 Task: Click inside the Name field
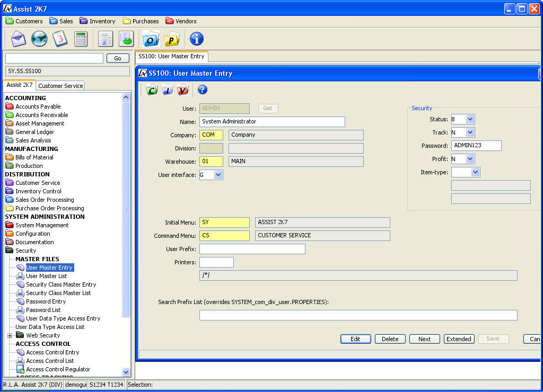(x=272, y=121)
